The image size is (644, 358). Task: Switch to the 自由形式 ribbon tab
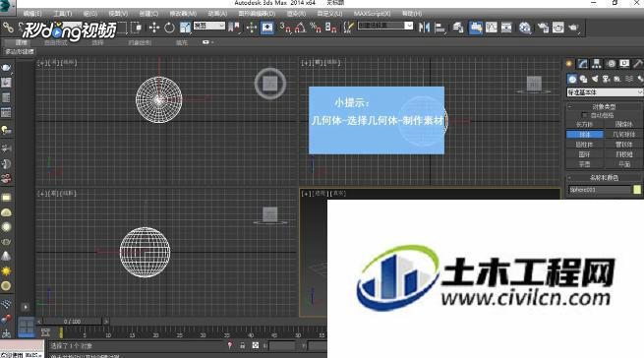tap(55, 42)
